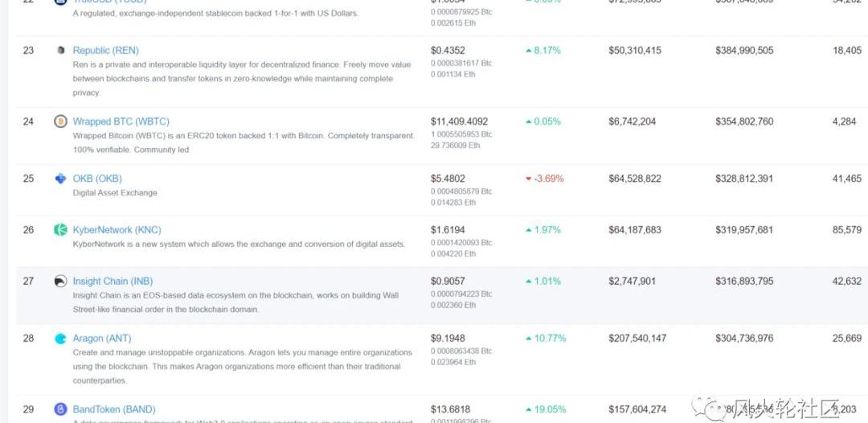The height and width of the screenshot is (423, 868).
Task: Go to the Aragon (ANT) token page
Action: pyautogui.click(x=102, y=339)
